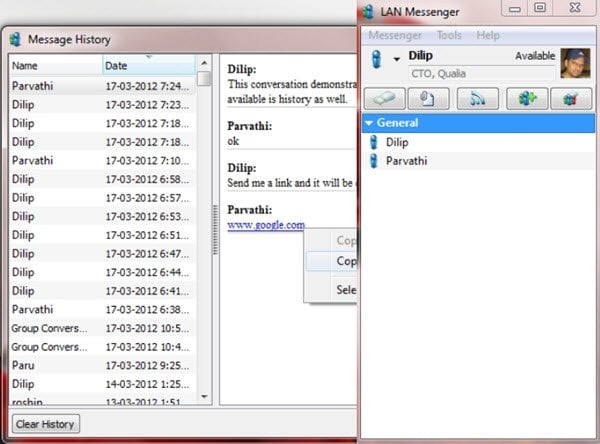
Task: Sort history by the Date column header
Action: click(x=149, y=65)
